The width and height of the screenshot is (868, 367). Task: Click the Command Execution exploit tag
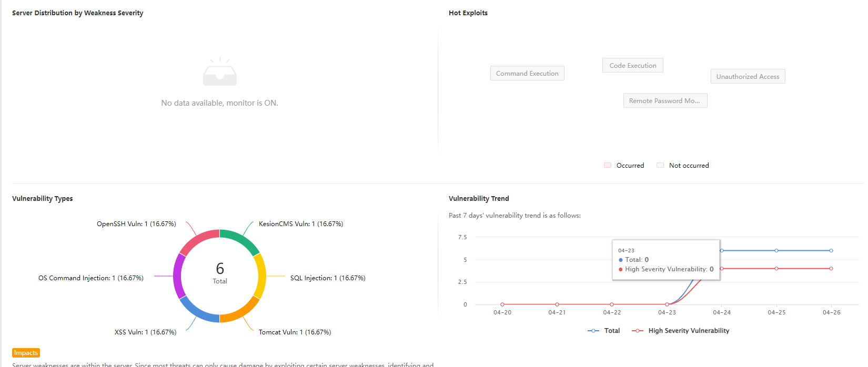point(527,74)
